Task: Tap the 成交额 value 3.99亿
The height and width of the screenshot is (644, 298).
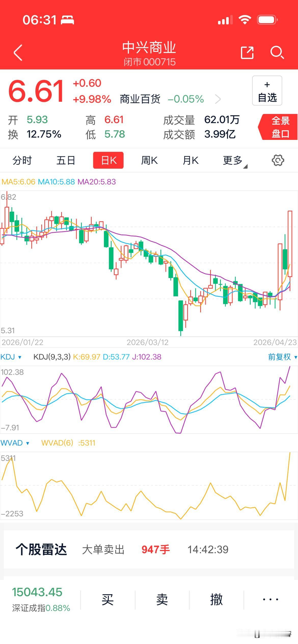Action: coord(220,134)
